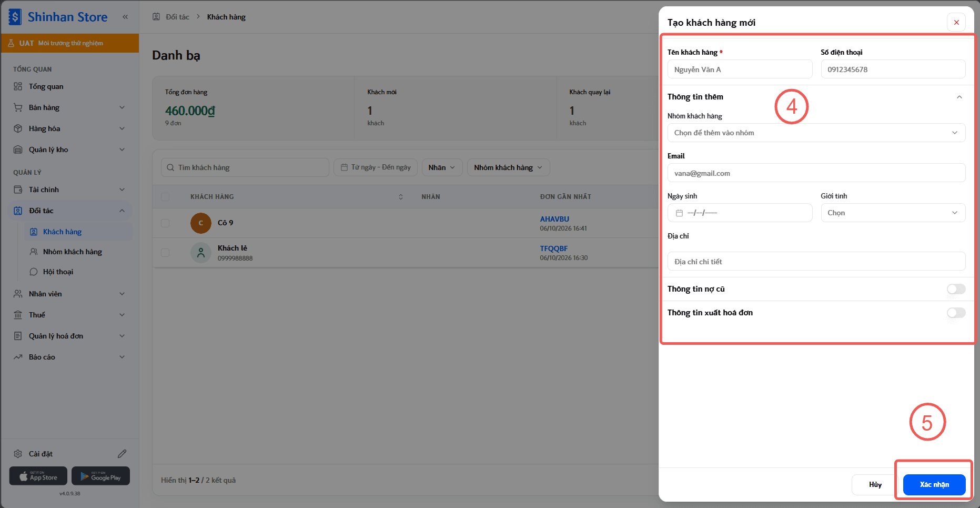Click the Tổng quan dashboard icon
The height and width of the screenshot is (508, 980).
pos(18,86)
